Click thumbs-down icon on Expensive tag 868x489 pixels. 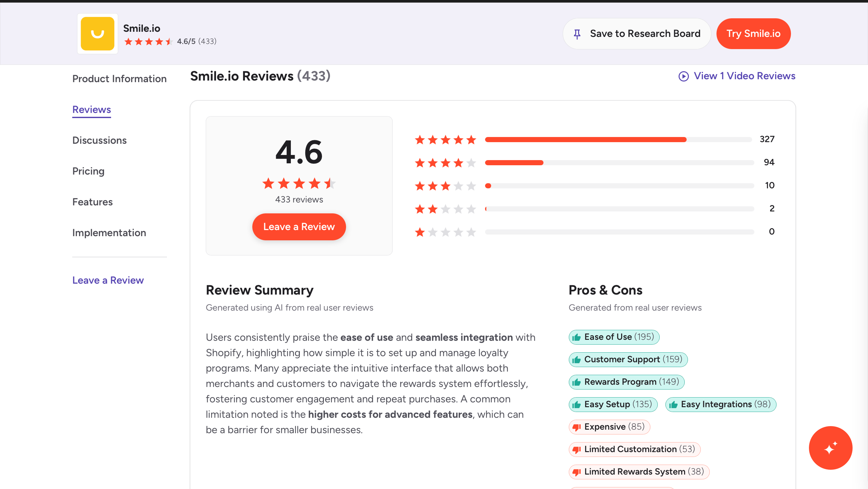coord(577,427)
